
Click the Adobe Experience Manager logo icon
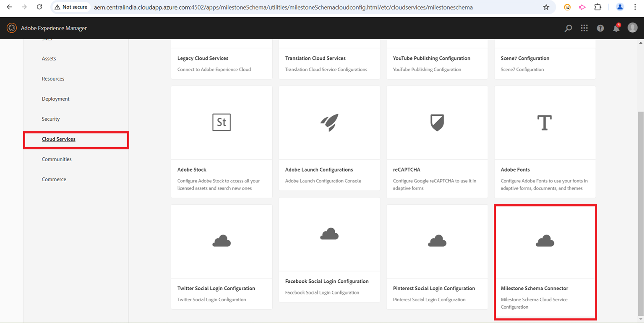(11, 28)
